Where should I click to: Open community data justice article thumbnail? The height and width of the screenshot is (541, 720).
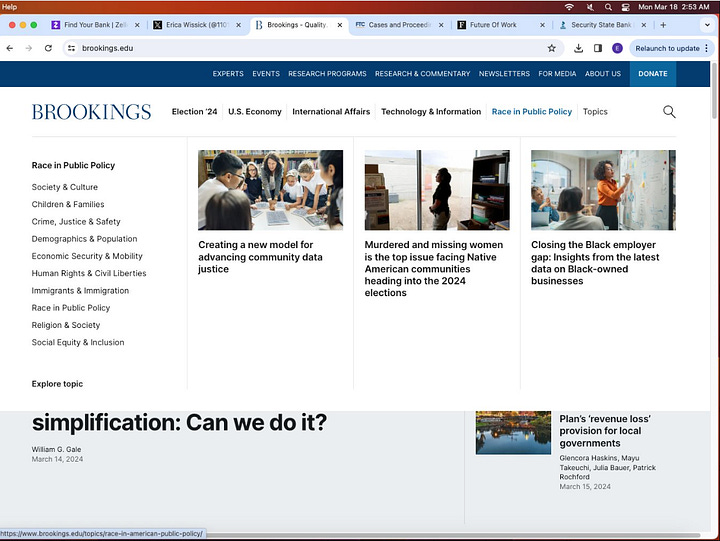(x=270, y=190)
